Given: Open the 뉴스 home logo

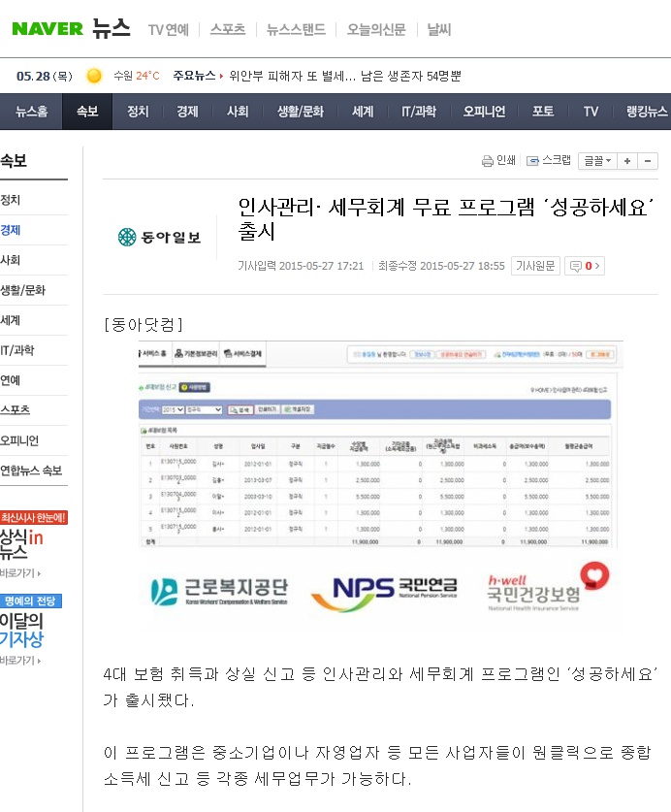Looking at the screenshot, I should [x=112, y=28].
